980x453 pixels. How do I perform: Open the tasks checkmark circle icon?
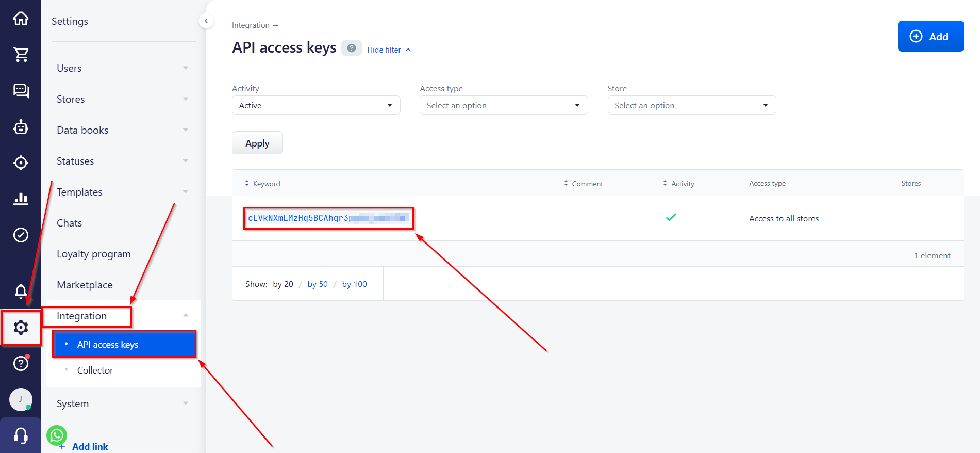point(21,235)
